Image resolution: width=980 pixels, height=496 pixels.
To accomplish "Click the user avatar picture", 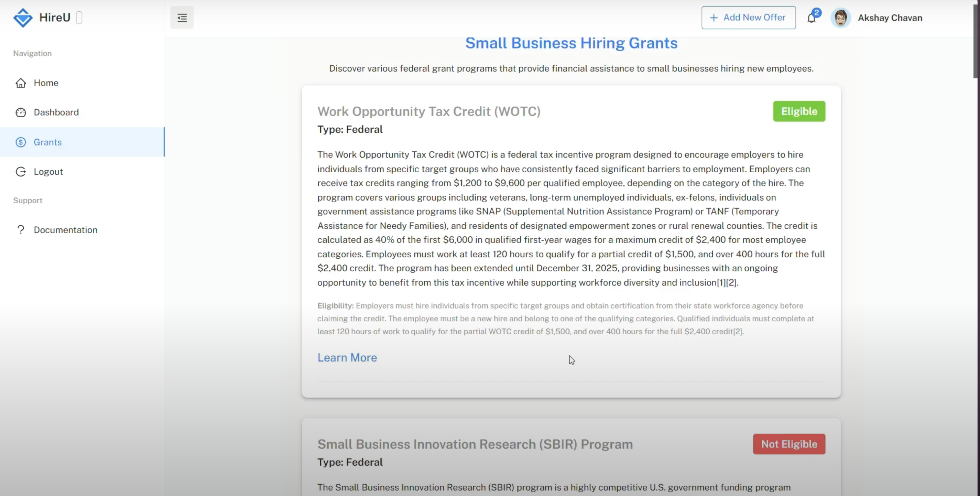I will click(840, 18).
